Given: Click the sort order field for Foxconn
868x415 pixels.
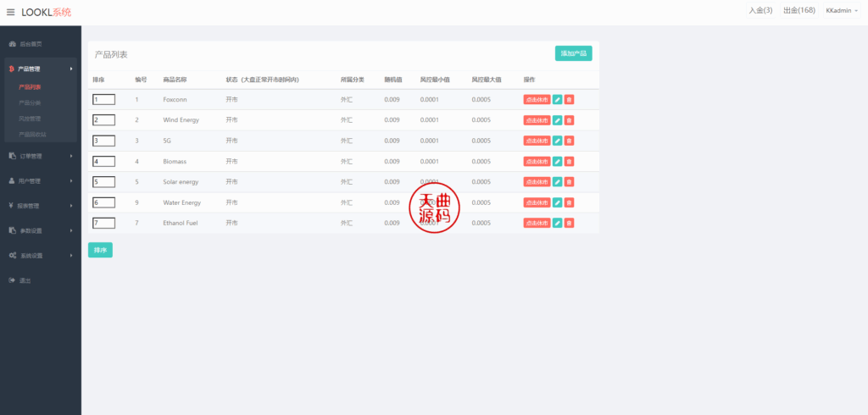Looking at the screenshot, I should (x=104, y=100).
